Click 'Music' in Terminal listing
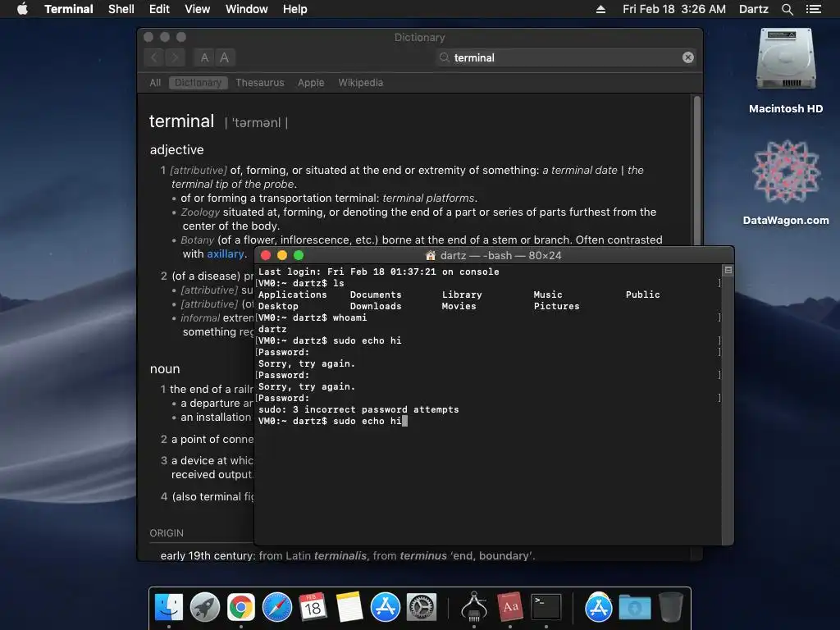 click(548, 294)
